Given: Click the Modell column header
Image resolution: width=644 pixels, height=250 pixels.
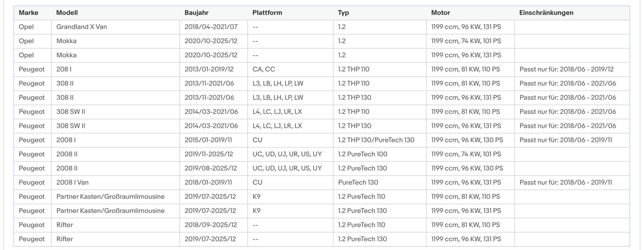Looking at the screenshot, I should 67,13.
